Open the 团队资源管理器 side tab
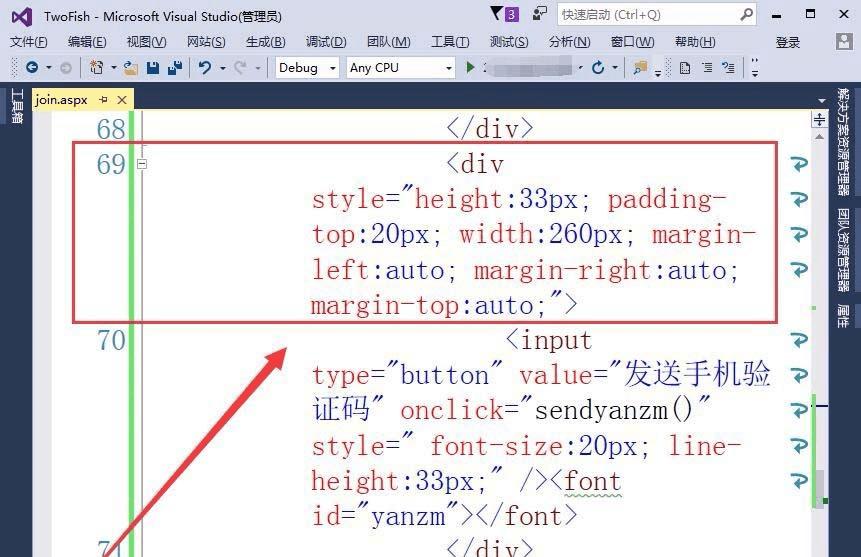 [x=843, y=249]
